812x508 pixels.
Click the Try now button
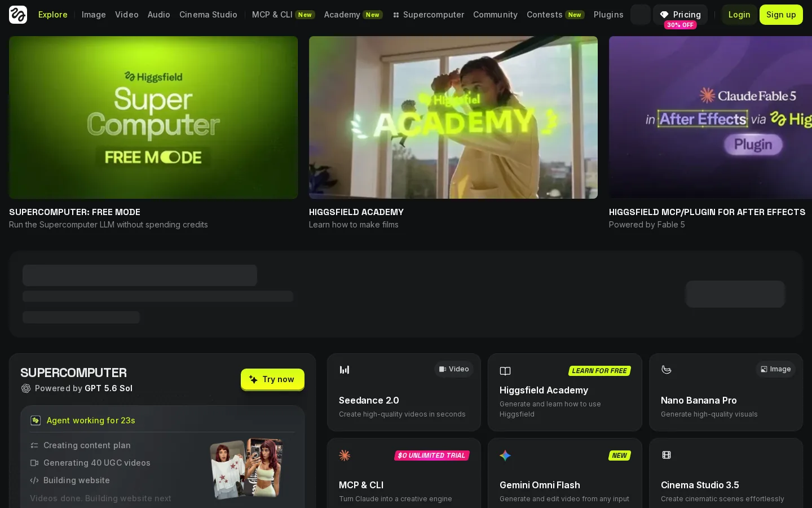coord(272,379)
